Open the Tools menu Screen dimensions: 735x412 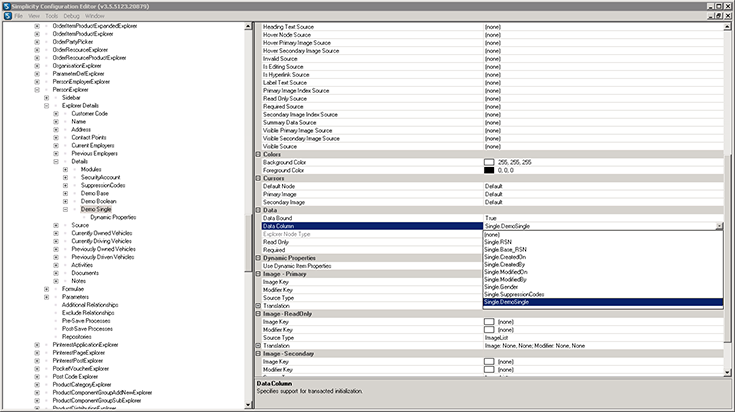click(52, 16)
